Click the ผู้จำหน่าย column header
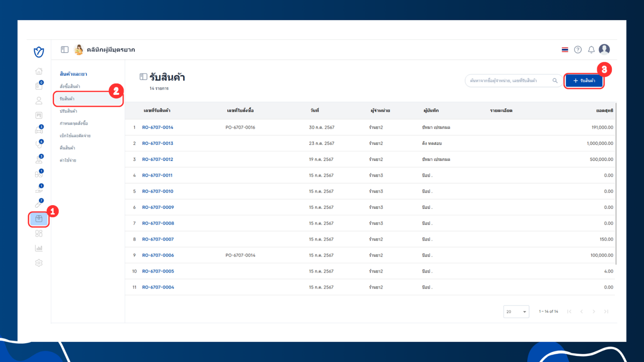Screen dimensions: 644x362 tap(380, 111)
